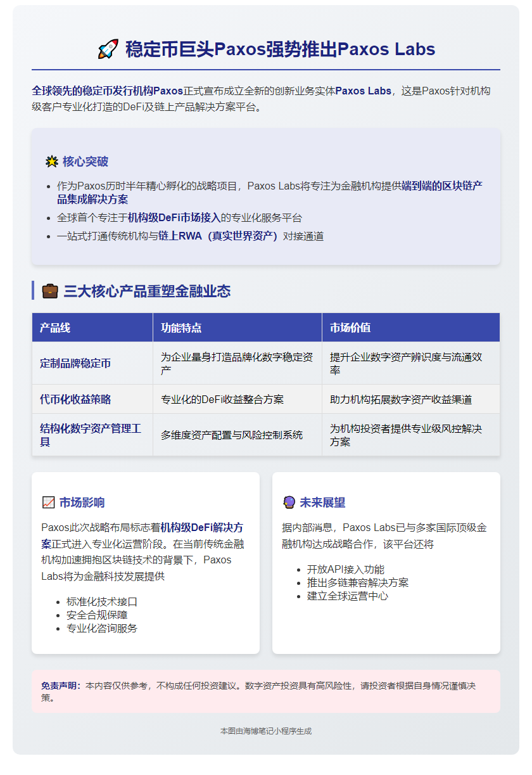
Task: Click the pink 免责声明 disclaimer box
Action: [x=266, y=689]
